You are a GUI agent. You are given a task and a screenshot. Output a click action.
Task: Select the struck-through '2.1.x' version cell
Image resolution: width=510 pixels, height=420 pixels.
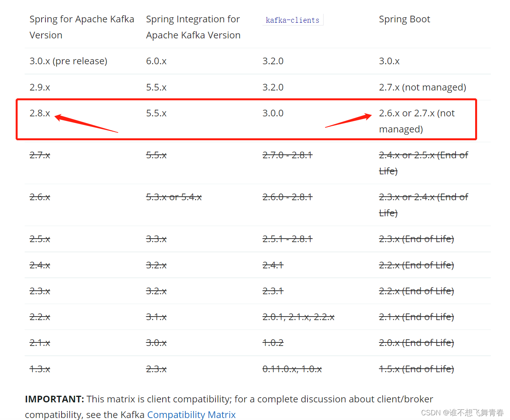(40, 343)
